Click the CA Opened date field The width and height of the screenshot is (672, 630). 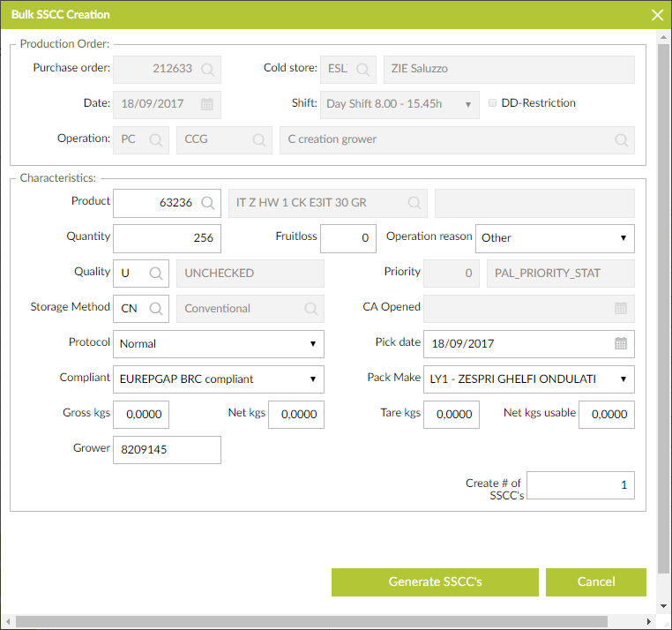pyautogui.click(x=529, y=309)
